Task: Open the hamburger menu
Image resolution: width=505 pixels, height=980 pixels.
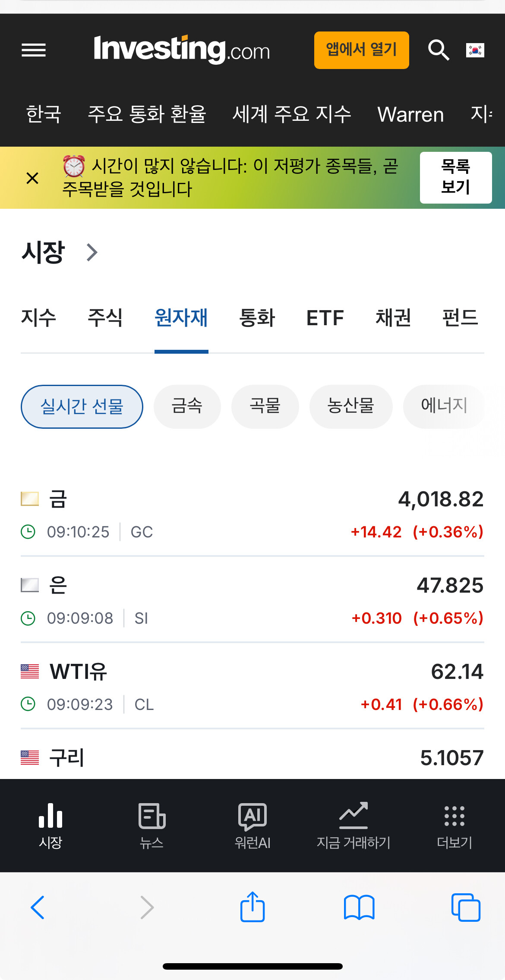Action: (34, 50)
